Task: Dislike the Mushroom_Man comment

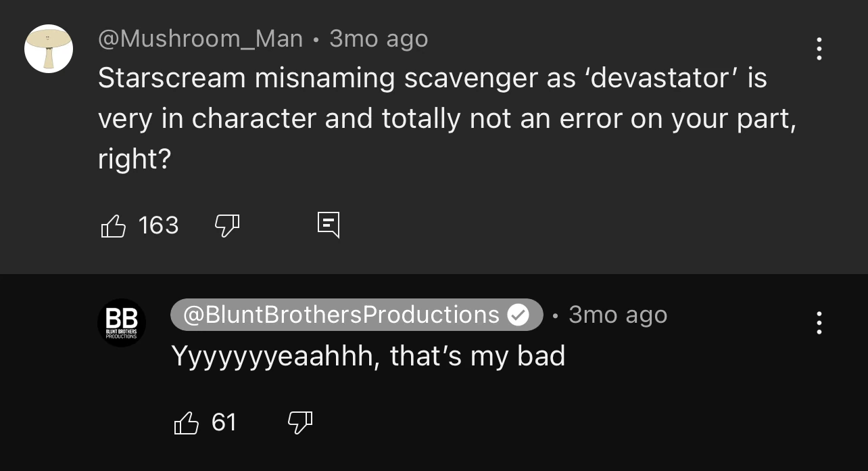Action: 227,225
